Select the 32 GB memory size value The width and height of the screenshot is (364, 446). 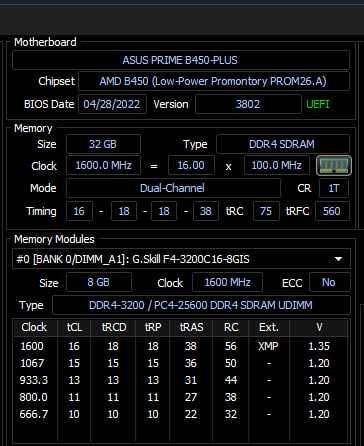coord(103,144)
